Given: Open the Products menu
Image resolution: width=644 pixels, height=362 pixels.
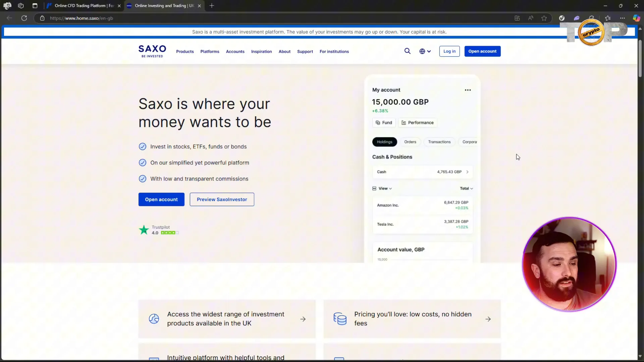Looking at the screenshot, I should click(185, 52).
